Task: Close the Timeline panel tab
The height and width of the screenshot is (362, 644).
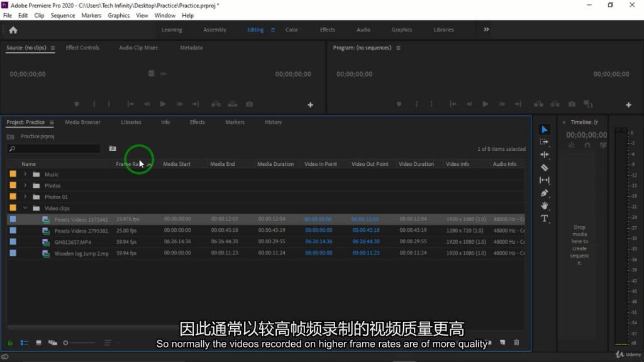Action: 564,123
